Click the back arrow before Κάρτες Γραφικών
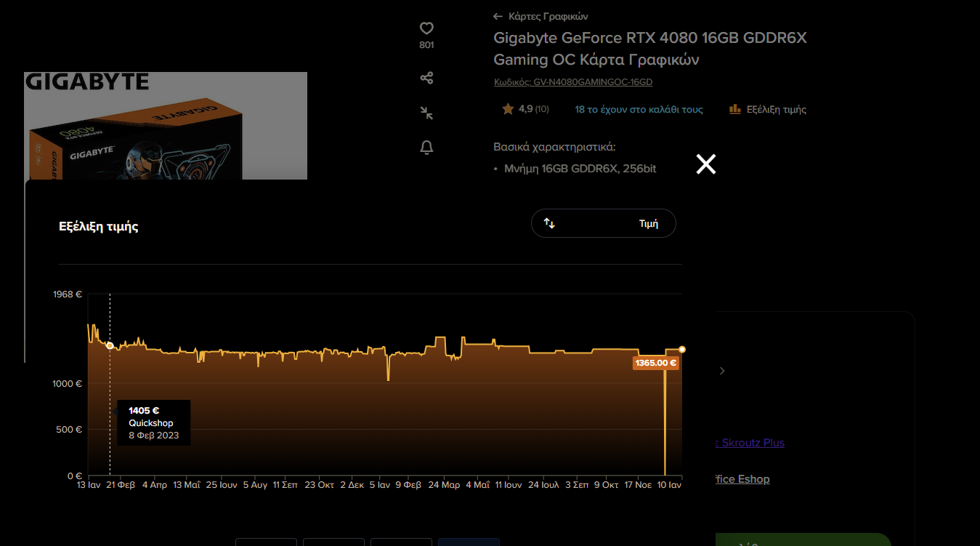This screenshot has height=546, width=980. tap(498, 16)
